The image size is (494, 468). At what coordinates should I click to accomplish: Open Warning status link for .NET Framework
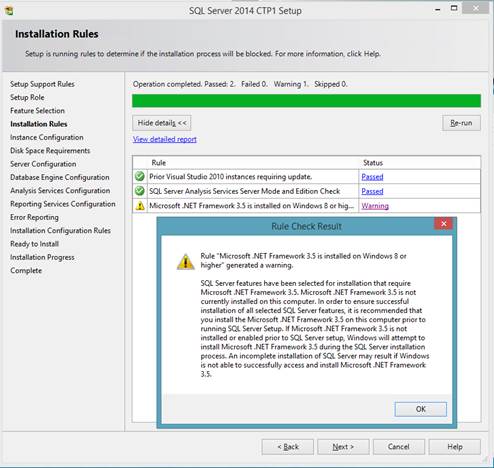click(x=375, y=206)
